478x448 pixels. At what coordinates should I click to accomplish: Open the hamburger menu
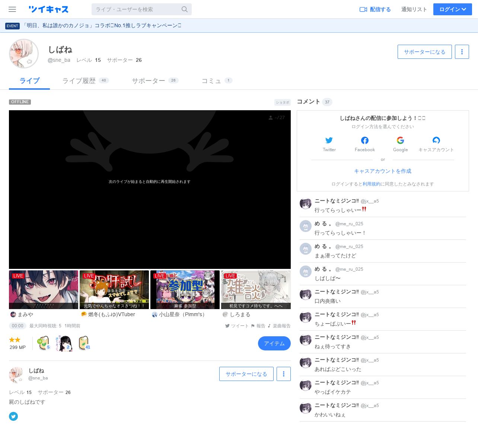tap(12, 9)
